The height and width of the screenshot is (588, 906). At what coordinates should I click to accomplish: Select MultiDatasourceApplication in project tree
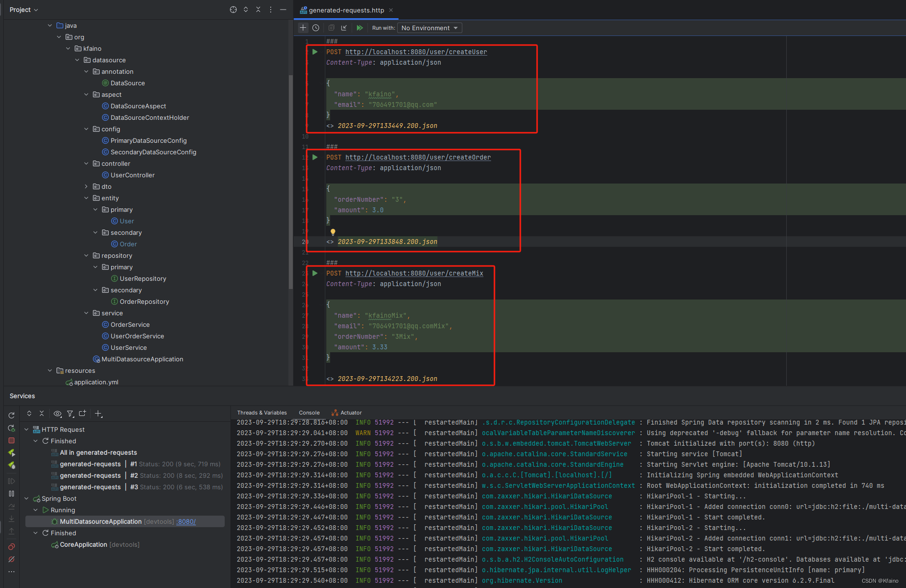click(x=138, y=359)
